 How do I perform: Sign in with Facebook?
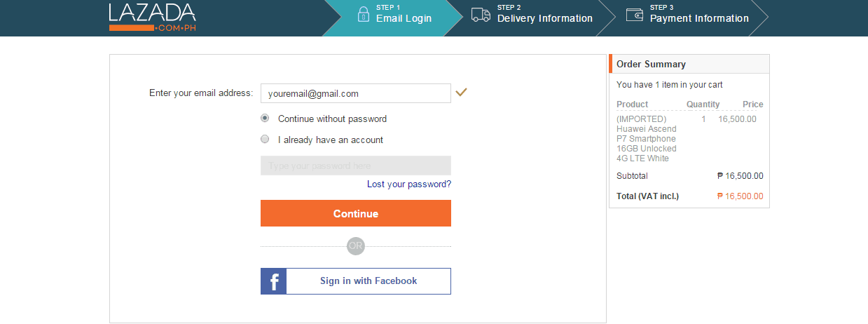click(368, 281)
